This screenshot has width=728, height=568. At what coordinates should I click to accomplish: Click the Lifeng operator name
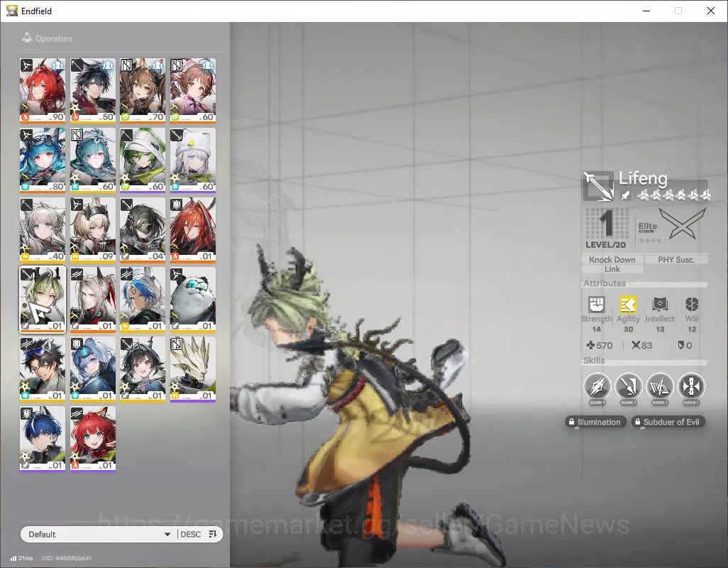click(x=643, y=178)
